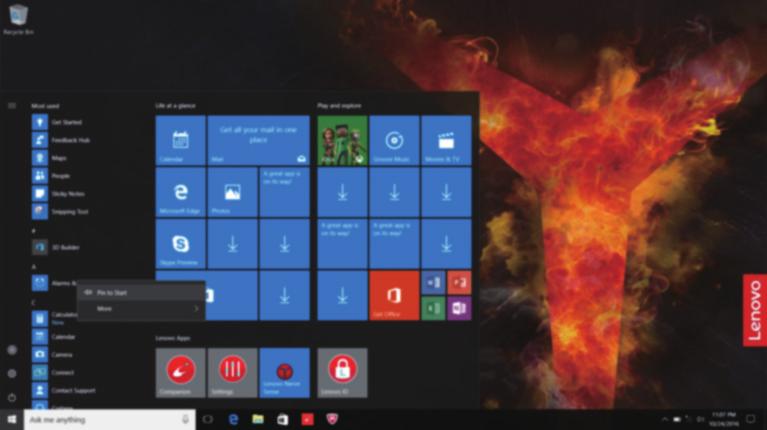The height and width of the screenshot is (430, 767).
Task: Click the Lenovo Apps group header
Action: [x=173, y=338]
